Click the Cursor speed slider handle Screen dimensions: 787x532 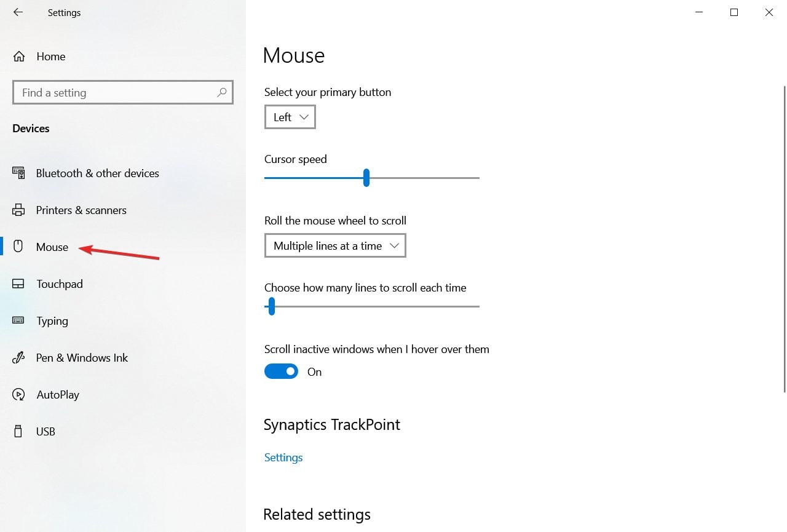366,178
